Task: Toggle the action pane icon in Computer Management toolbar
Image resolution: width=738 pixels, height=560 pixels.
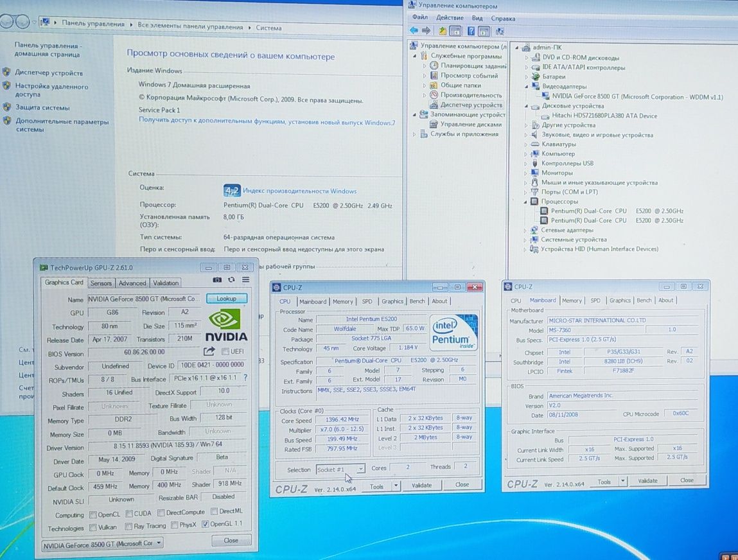Action: coord(484,31)
